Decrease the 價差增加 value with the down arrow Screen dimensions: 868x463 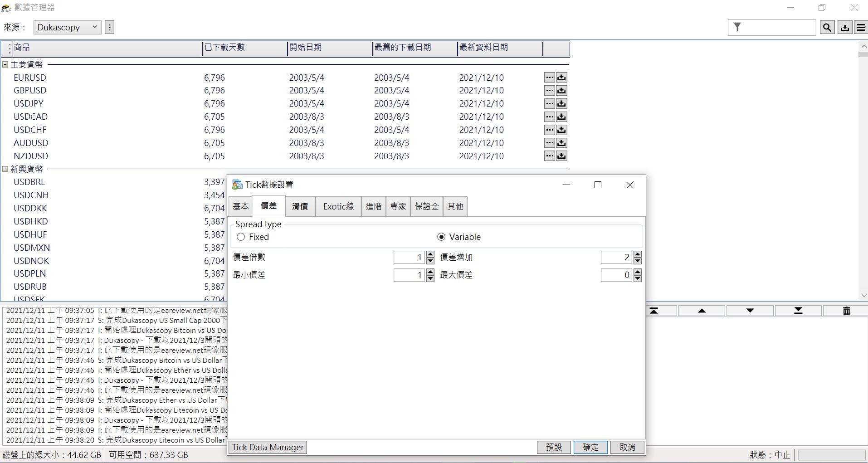click(x=638, y=261)
